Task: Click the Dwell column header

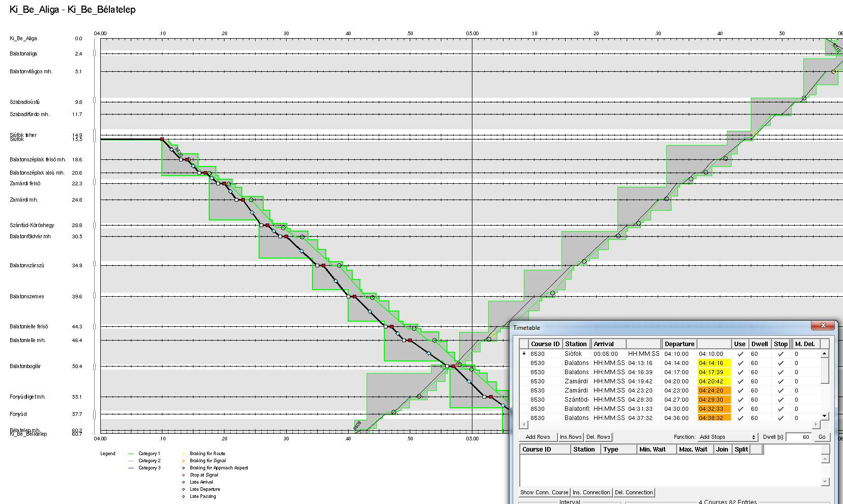Action: [x=760, y=344]
